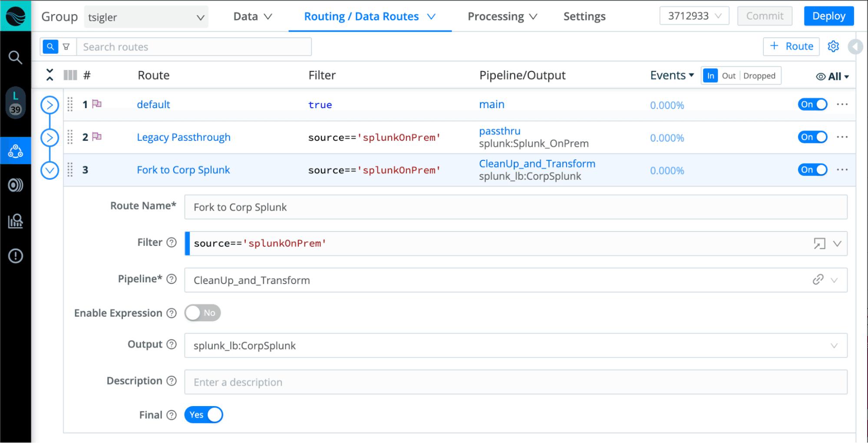Screen dimensions: 868x443
Task: Expand the default route row
Action: (50, 105)
